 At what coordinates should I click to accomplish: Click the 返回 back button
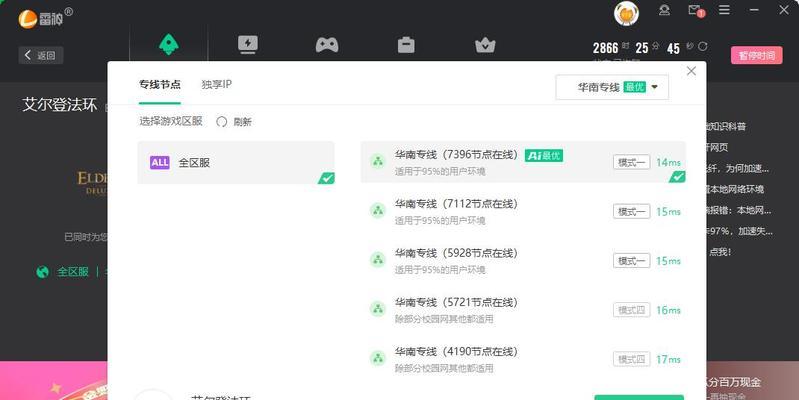coord(41,55)
